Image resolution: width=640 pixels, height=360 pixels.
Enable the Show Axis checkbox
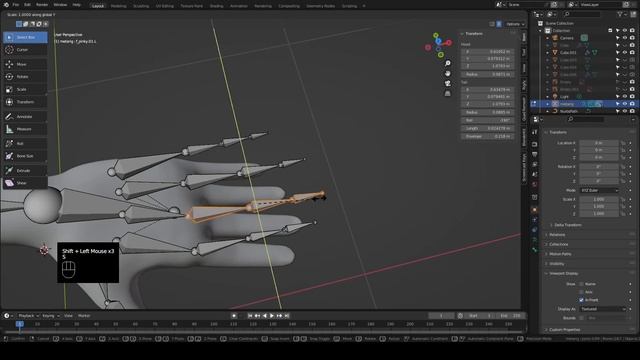[582, 292]
